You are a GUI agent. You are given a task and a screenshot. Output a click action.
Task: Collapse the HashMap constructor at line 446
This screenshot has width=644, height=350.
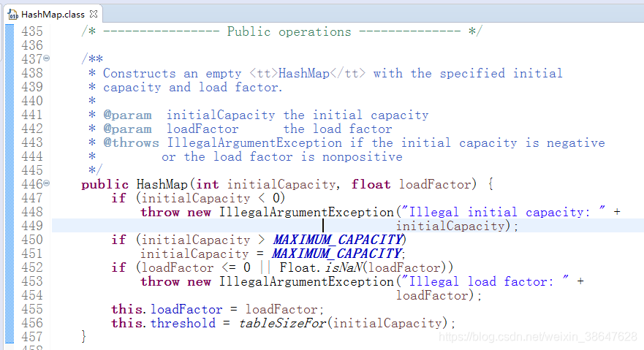tap(47, 183)
